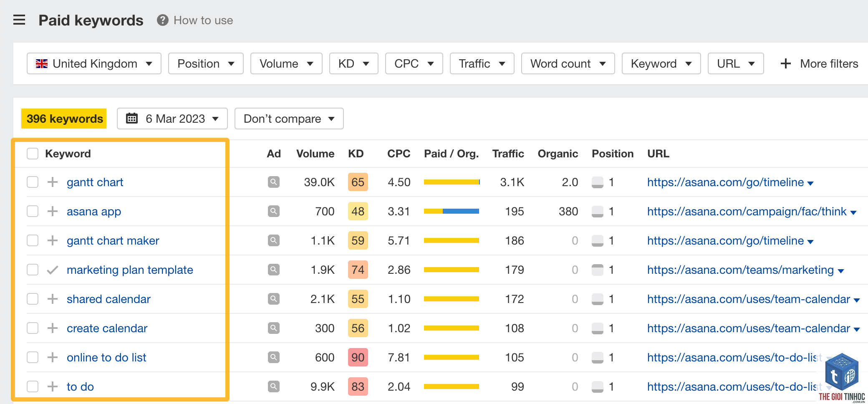This screenshot has height=404, width=868.
Task: Open the KD filter dropdown
Action: point(353,63)
